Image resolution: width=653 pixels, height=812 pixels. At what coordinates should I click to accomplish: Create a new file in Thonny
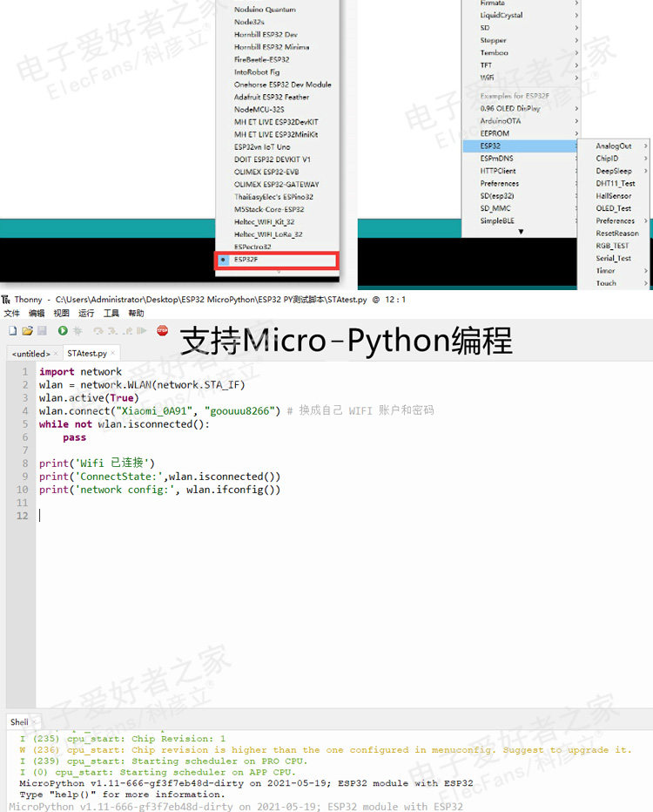click(x=13, y=330)
